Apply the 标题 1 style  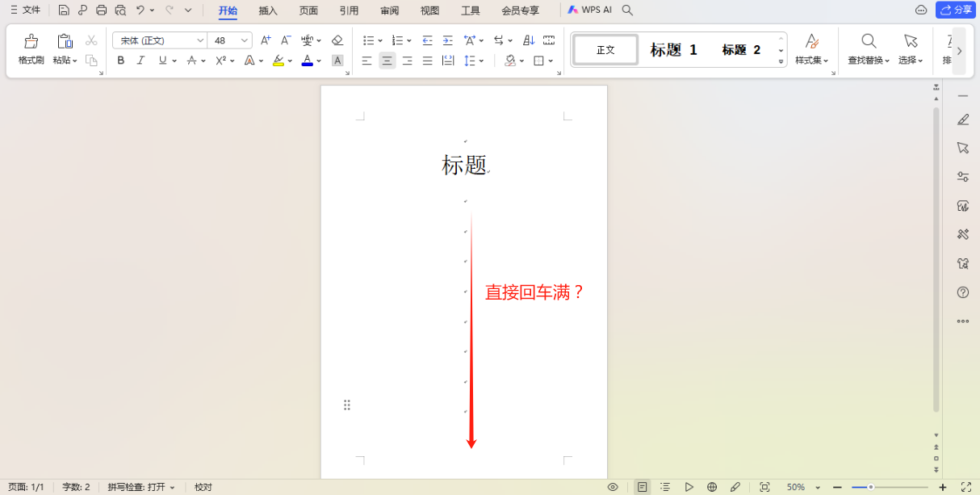coord(673,50)
